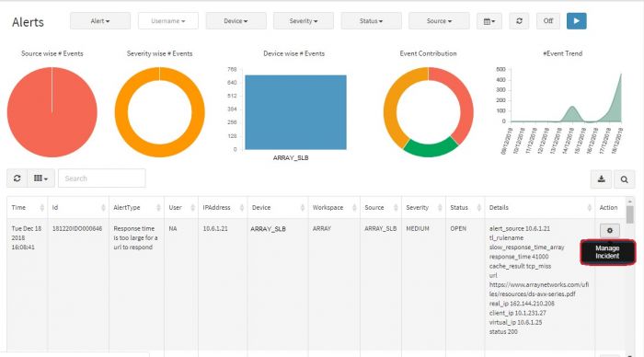
Task: Sort table by Device column
Action: click(x=278, y=207)
